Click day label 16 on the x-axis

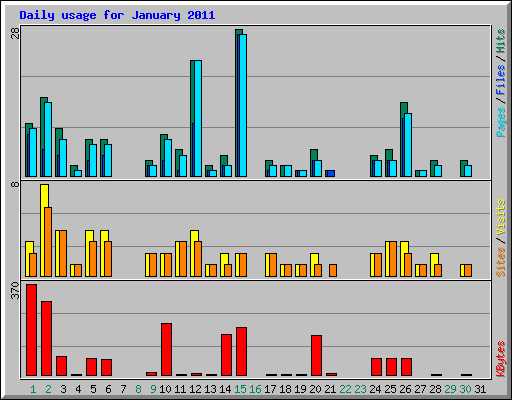point(255,389)
